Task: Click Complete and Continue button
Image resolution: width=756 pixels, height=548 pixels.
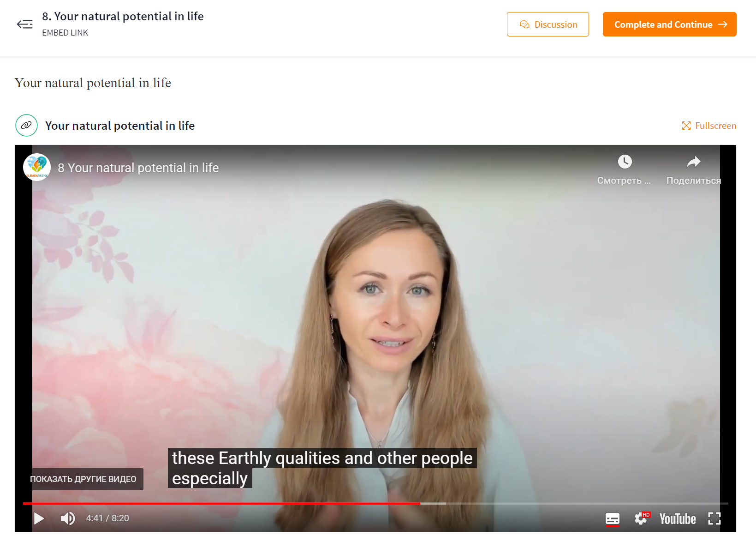Action: coord(669,24)
